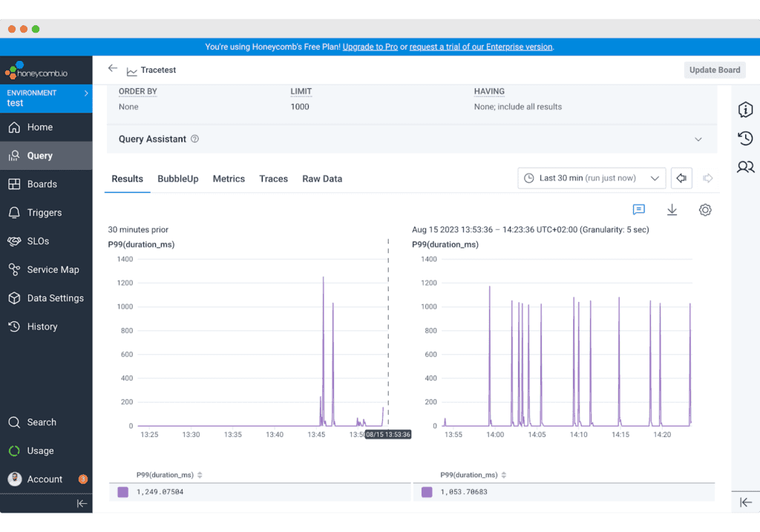Download the query results
Image resolution: width=760 pixels, height=532 pixels.
(x=672, y=210)
